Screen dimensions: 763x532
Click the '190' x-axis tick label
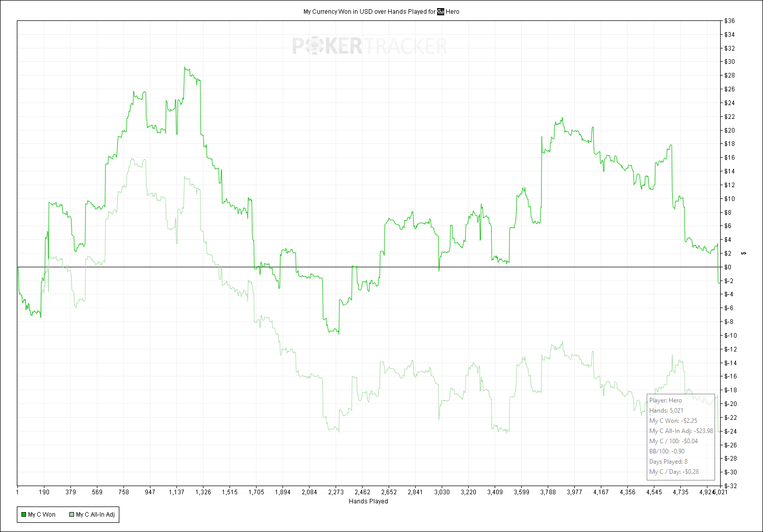click(x=44, y=492)
